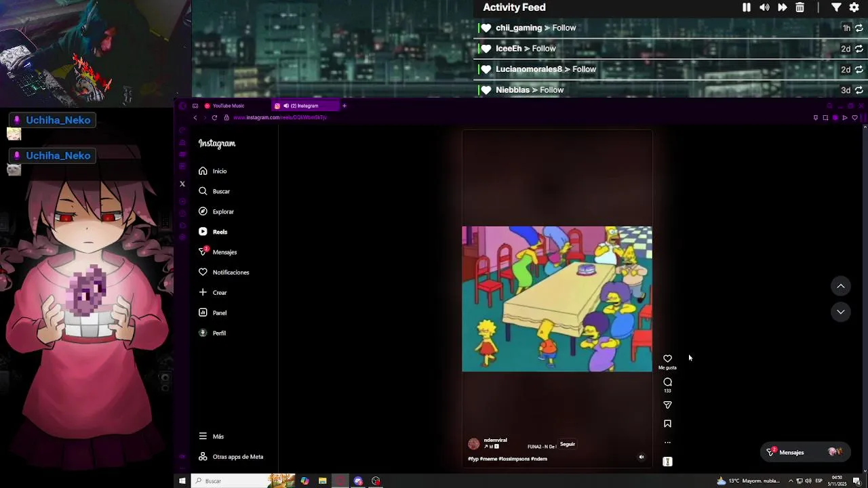Open Mensajes in Instagram sidebar
This screenshot has width=868, height=488.
click(x=218, y=252)
